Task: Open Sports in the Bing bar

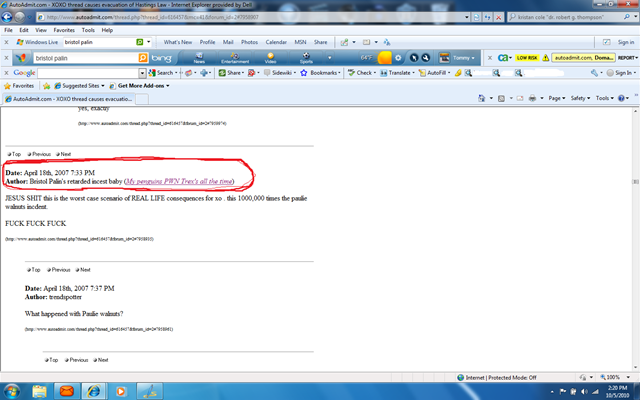Action: tap(306, 58)
